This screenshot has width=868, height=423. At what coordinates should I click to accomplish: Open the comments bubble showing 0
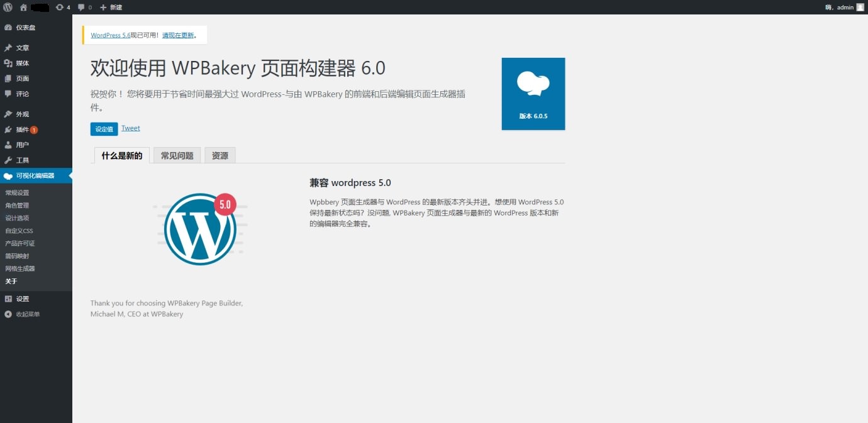coord(85,7)
